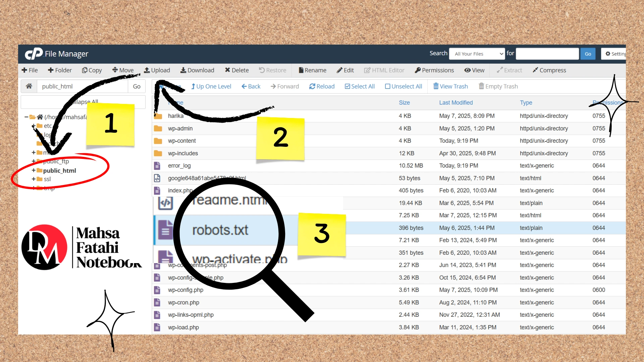Rename the selected file
644x362 pixels.
(313, 70)
